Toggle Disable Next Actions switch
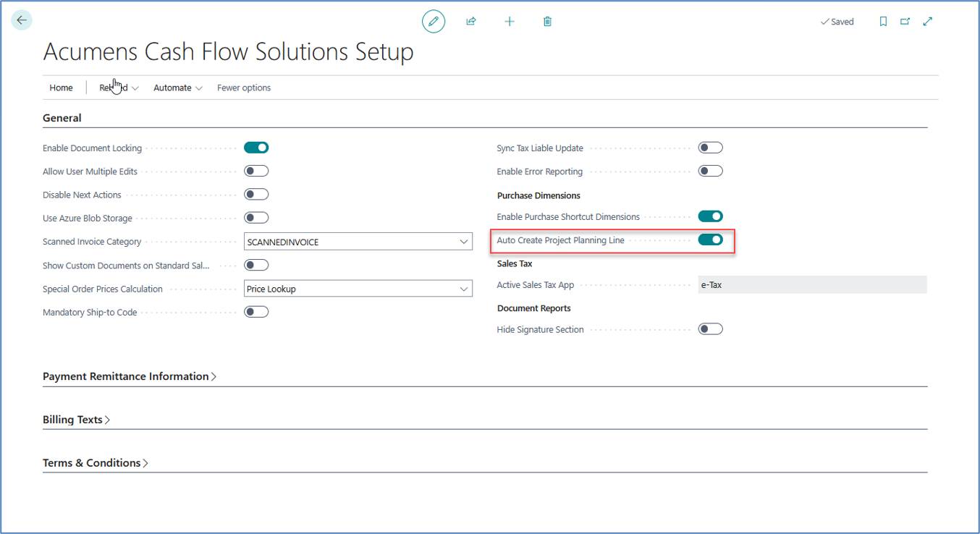The width and height of the screenshot is (980, 534). [256, 194]
